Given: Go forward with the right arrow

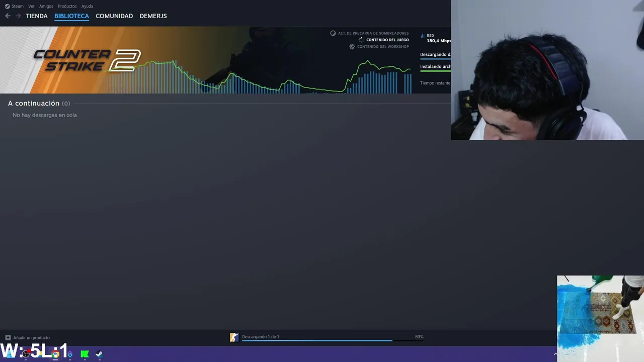Looking at the screenshot, I should point(18,16).
